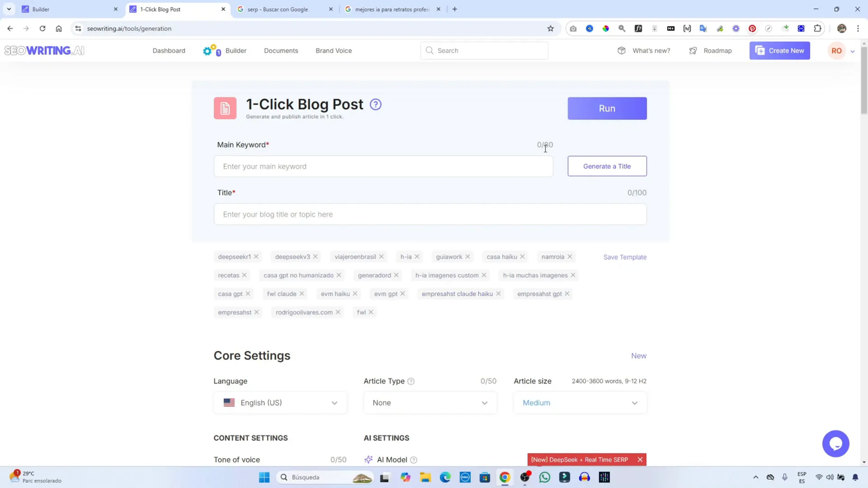
Task: Remove the deepseekr1 template tag
Action: point(256,256)
